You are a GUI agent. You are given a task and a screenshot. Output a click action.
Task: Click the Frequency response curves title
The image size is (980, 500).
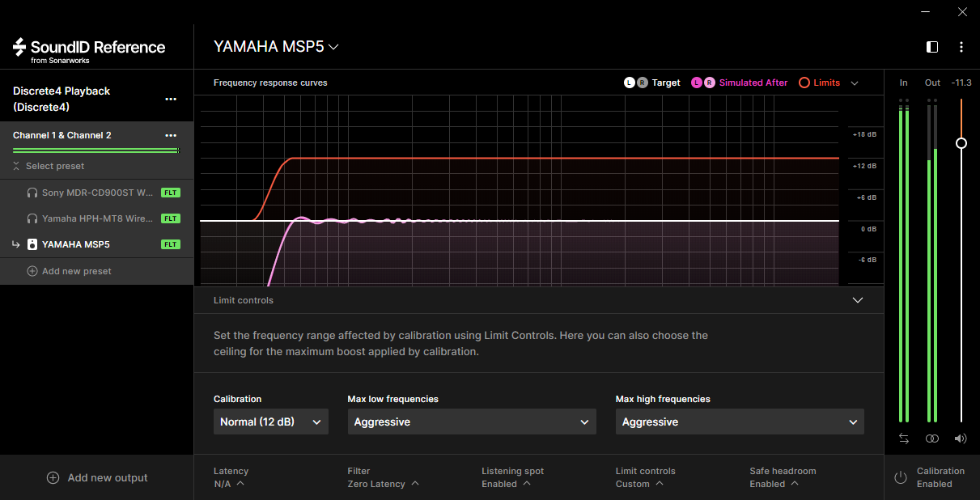[270, 83]
